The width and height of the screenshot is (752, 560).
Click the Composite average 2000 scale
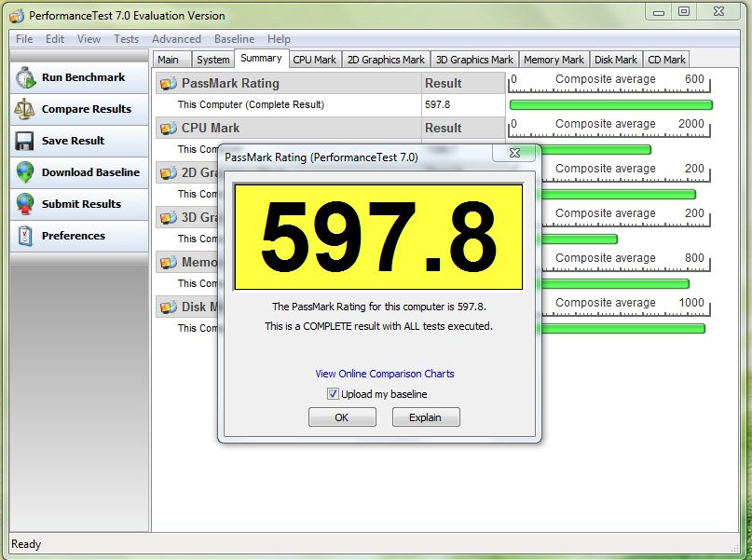coord(609,127)
